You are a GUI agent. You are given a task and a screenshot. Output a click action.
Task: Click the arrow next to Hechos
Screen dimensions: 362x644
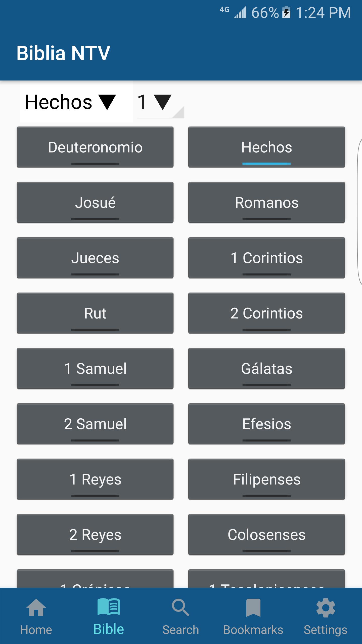[107, 102]
